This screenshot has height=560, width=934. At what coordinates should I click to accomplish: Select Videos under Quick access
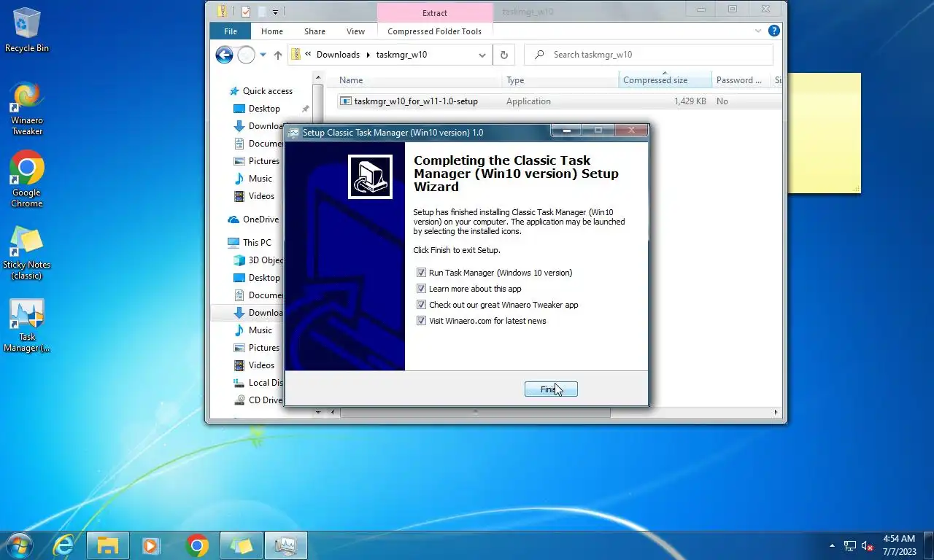coord(254,196)
